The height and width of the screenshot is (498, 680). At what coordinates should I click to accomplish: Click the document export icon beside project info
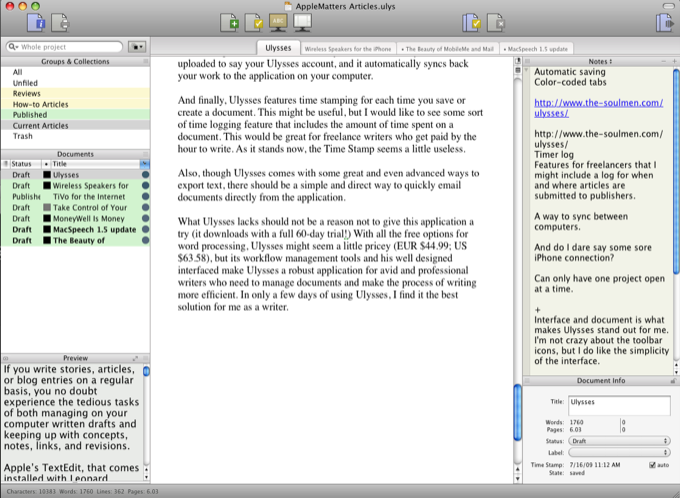click(60, 21)
